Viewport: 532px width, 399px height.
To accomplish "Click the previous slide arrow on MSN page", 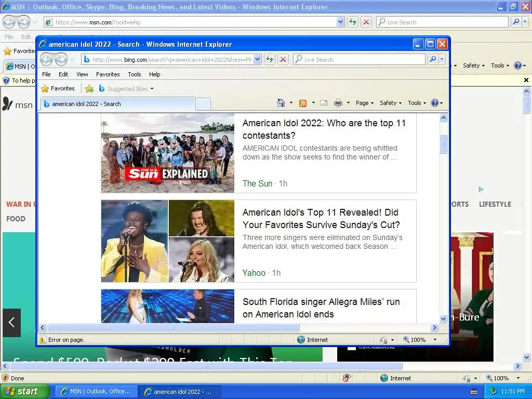I will tap(11, 323).
